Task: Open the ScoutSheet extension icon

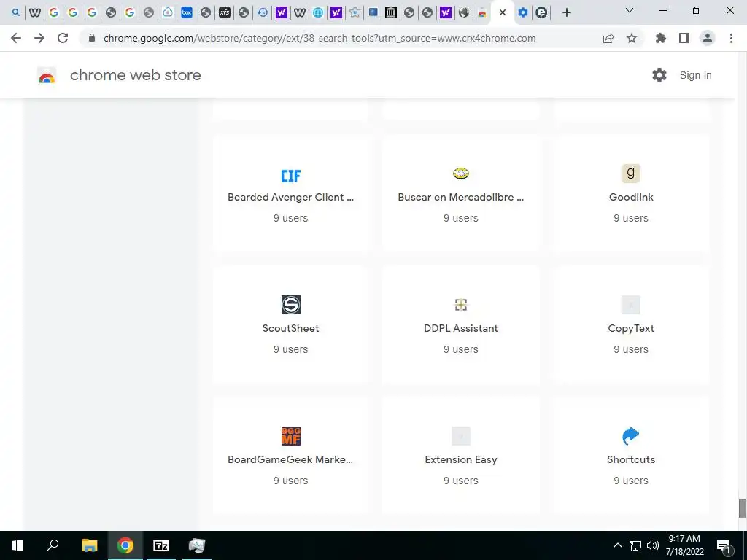Action: [290, 305]
